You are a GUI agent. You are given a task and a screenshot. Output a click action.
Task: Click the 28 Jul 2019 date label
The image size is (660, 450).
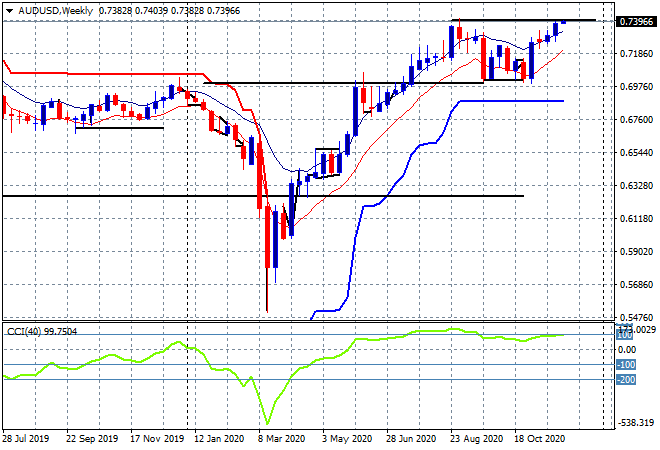coord(26,439)
